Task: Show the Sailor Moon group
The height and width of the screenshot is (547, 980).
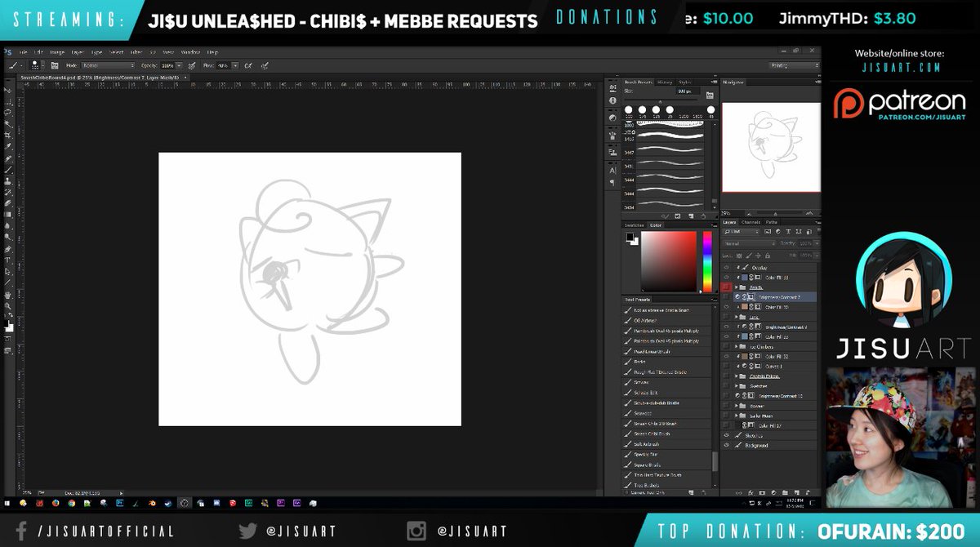Action: tap(726, 416)
